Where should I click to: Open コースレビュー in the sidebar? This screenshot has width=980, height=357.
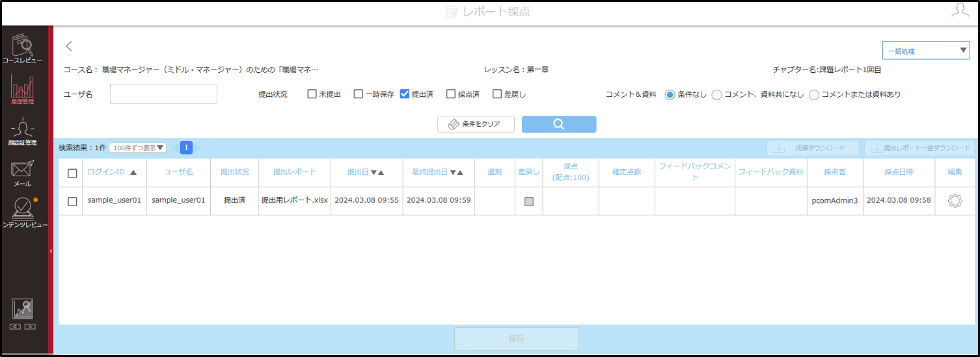coord(22,48)
